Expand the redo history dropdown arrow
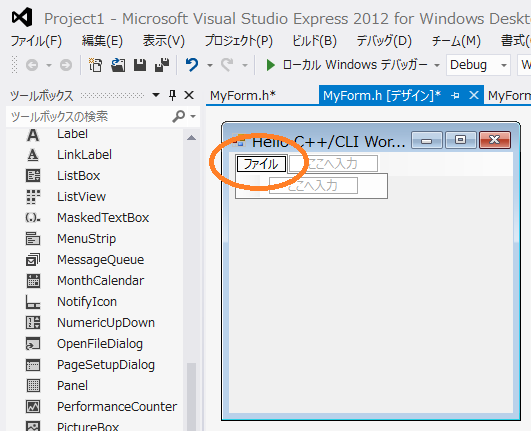 tap(245, 65)
